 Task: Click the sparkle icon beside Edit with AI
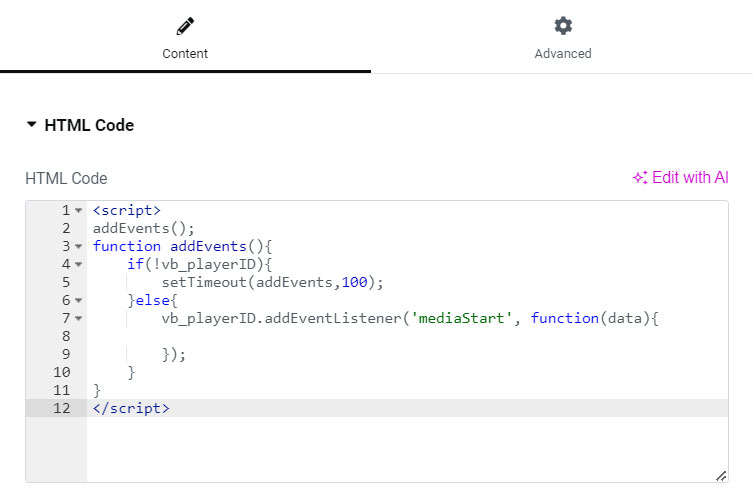pos(640,178)
